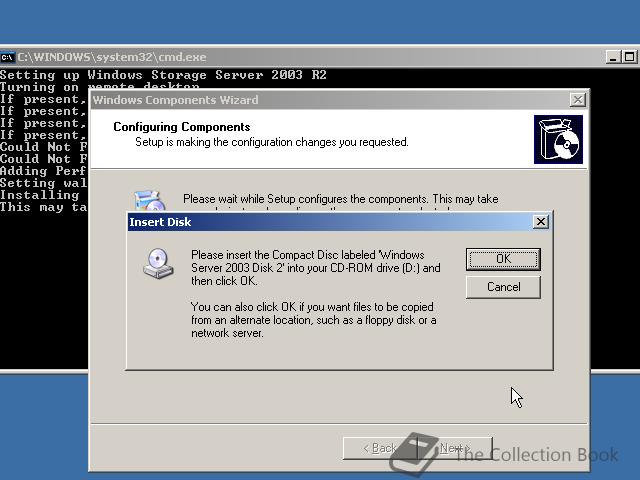Close the Windows Components Wizard window
Screen dimensions: 640x480
[x=578, y=100]
